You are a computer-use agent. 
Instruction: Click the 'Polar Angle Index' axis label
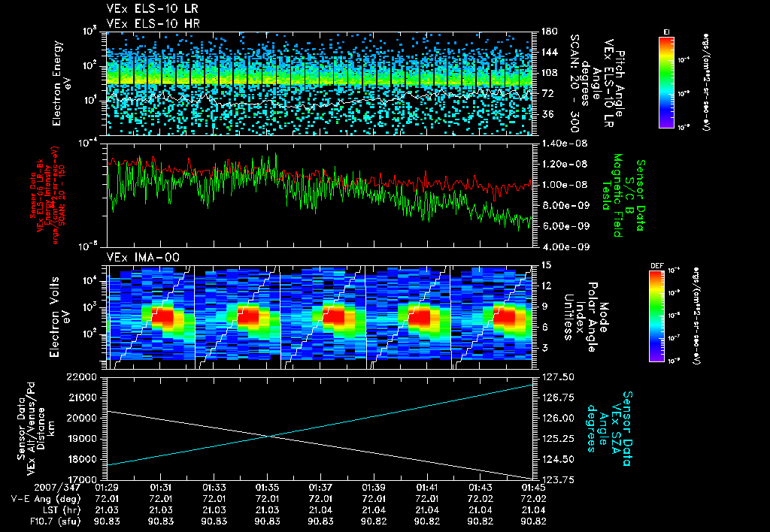pyautogui.click(x=586, y=317)
